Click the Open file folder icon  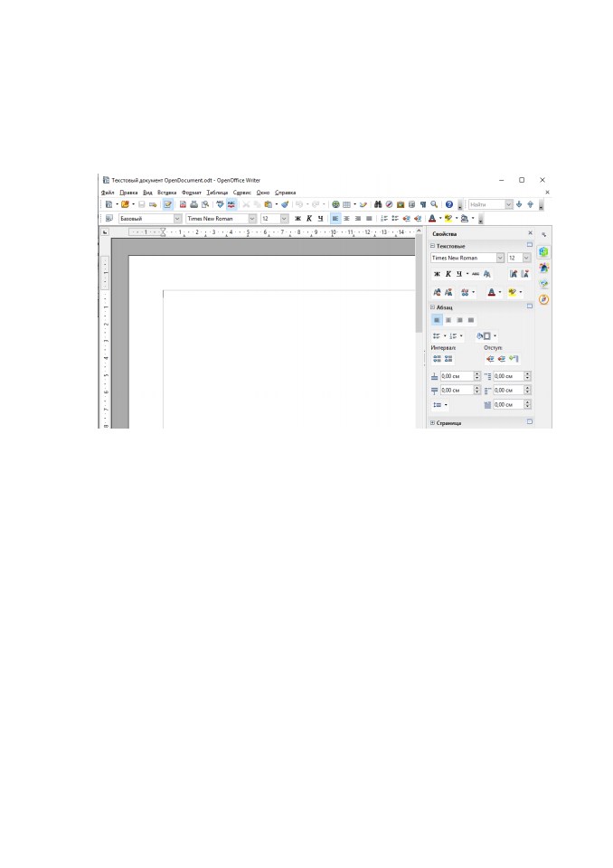click(125, 205)
